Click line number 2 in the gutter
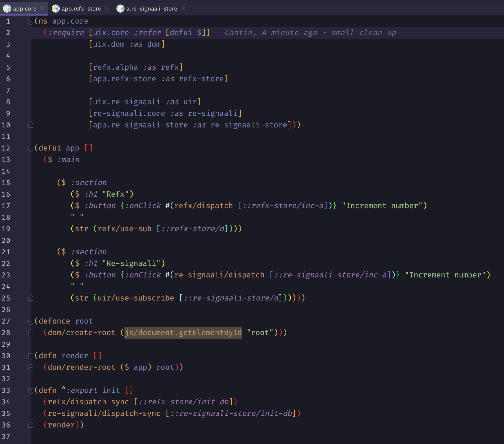Screen dimensions: 504x444 (x=8, y=33)
